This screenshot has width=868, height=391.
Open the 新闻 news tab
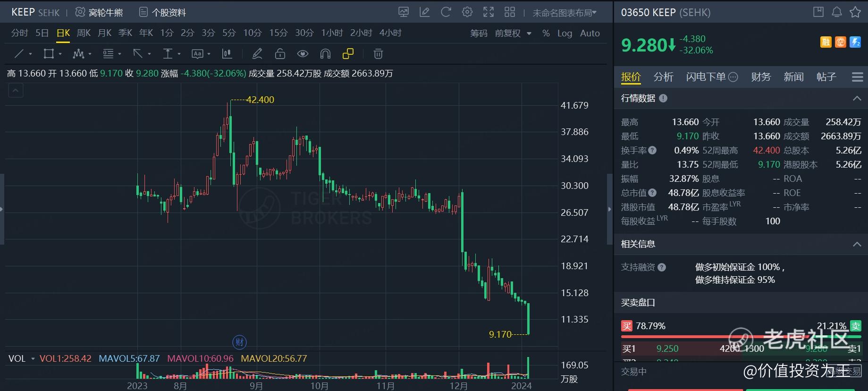click(x=793, y=77)
